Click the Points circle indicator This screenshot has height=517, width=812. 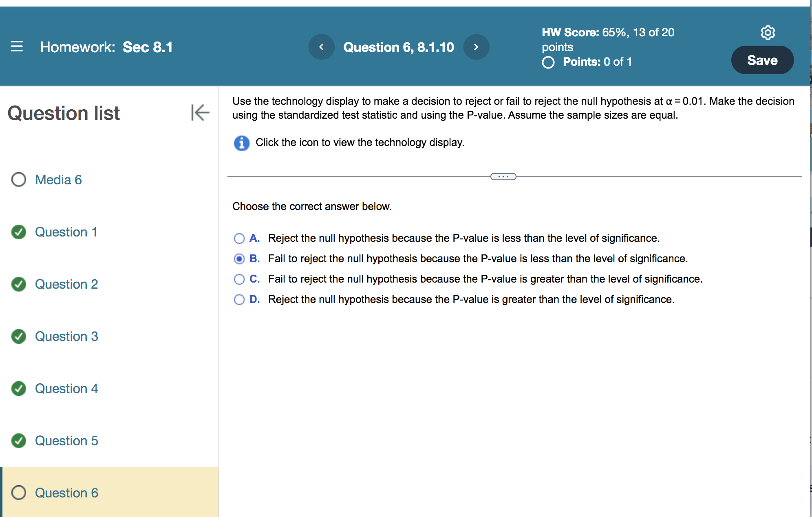tap(548, 62)
